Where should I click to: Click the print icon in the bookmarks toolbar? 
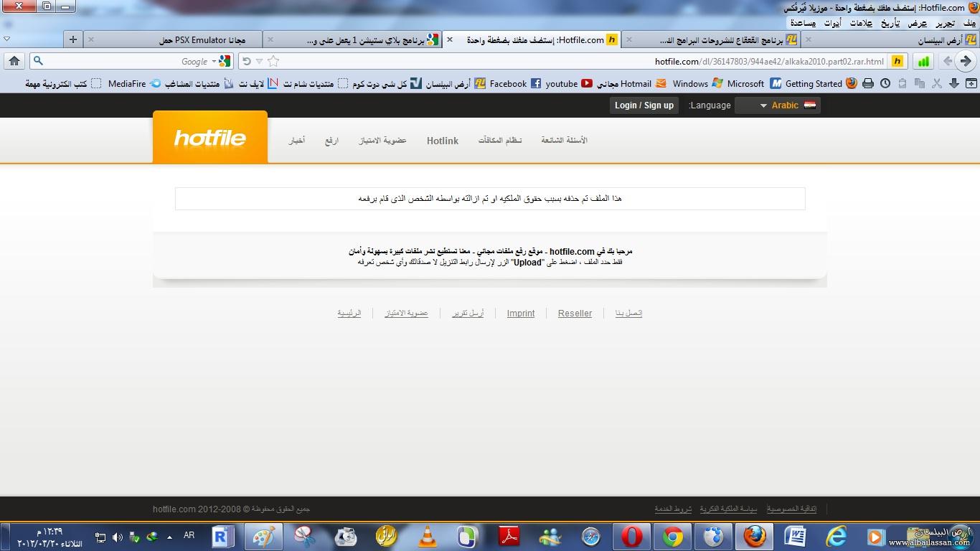[868, 84]
